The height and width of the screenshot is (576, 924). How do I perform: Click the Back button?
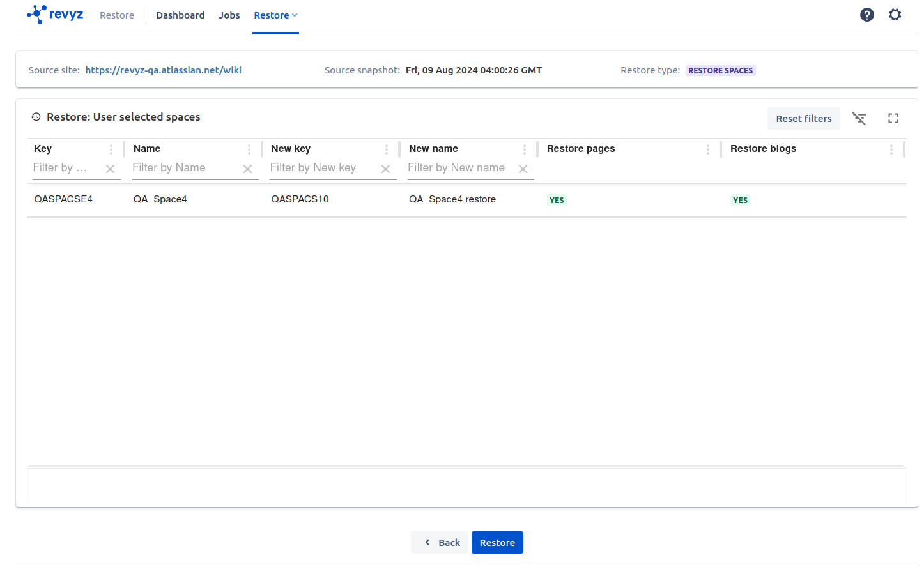click(x=442, y=542)
